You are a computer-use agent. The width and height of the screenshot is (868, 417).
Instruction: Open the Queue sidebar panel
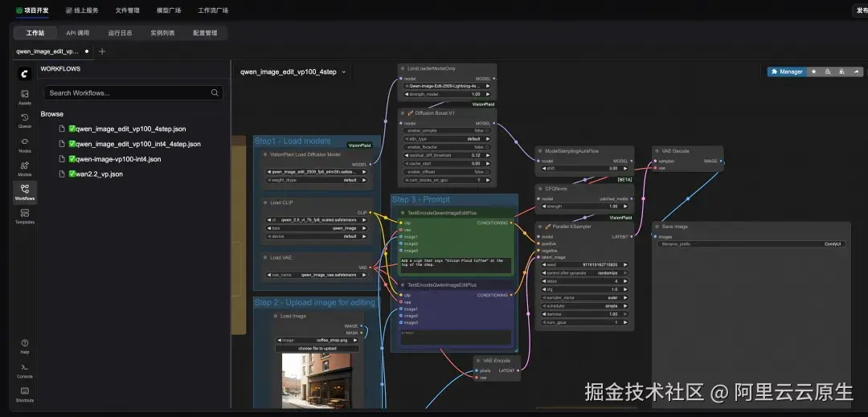25,121
